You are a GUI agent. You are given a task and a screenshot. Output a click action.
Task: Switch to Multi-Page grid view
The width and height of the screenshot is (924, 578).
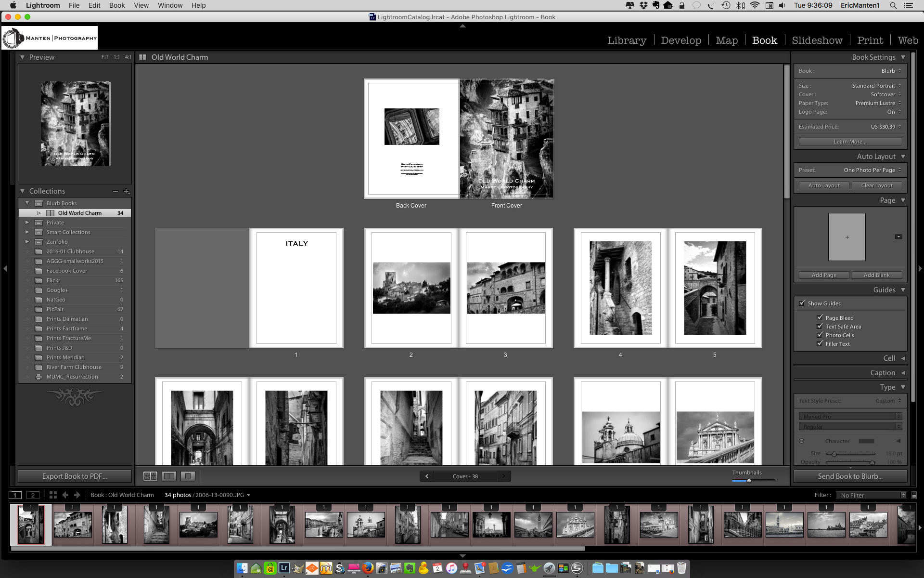coord(150,476)
